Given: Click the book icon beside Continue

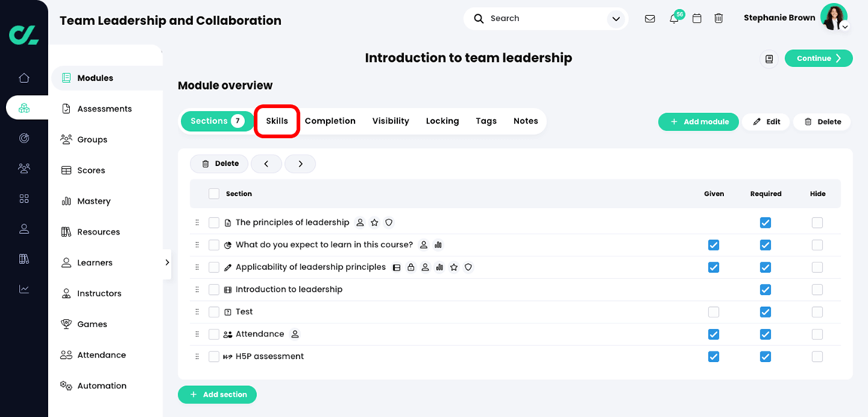Looking at the screenshot, I should click(x=769, y=59).
